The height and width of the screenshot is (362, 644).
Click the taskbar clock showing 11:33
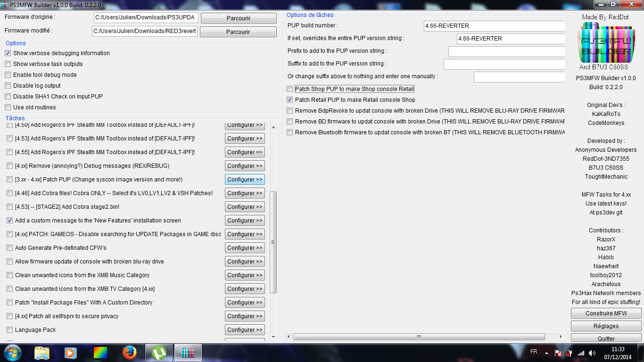point(618,349)
